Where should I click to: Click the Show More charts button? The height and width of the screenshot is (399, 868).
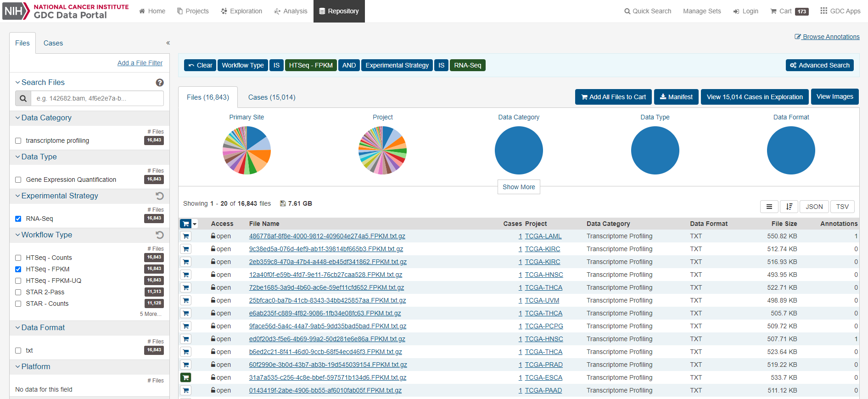pyautogui.click(x=519, y=187)
